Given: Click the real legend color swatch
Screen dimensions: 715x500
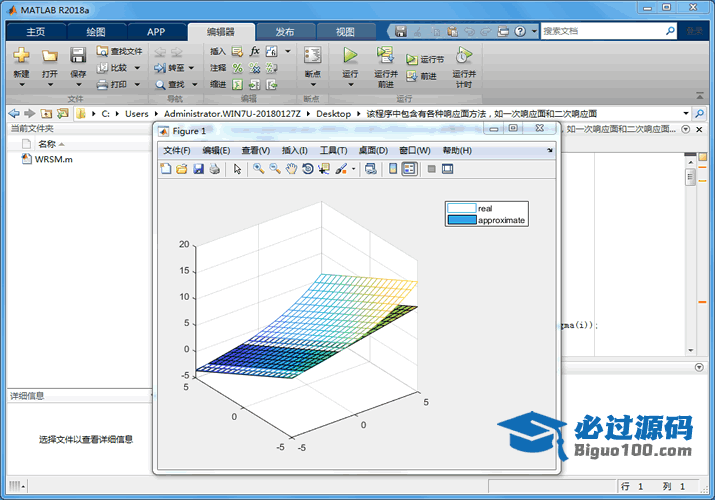Looking at the screenshot, I should (x=461, y=208).
